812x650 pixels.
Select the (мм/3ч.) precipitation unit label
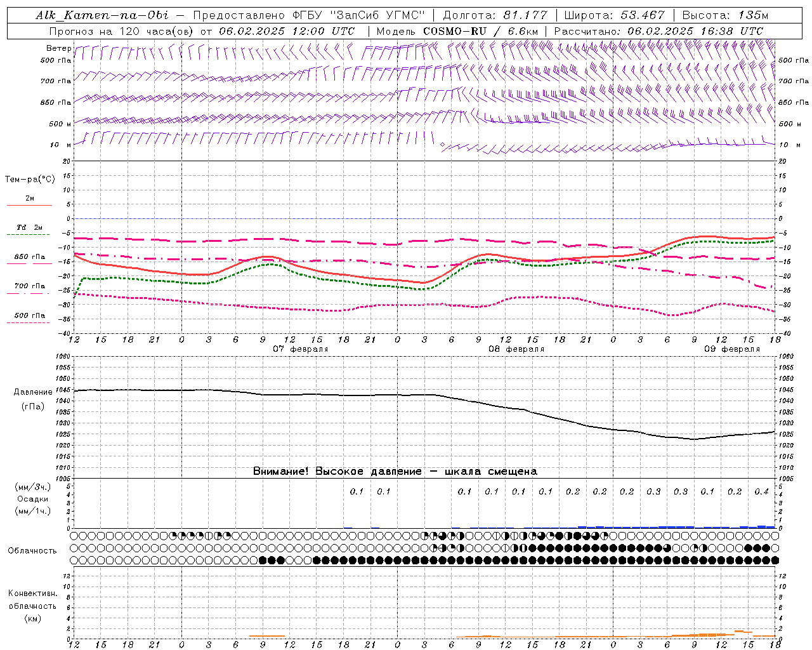[32, 487]
